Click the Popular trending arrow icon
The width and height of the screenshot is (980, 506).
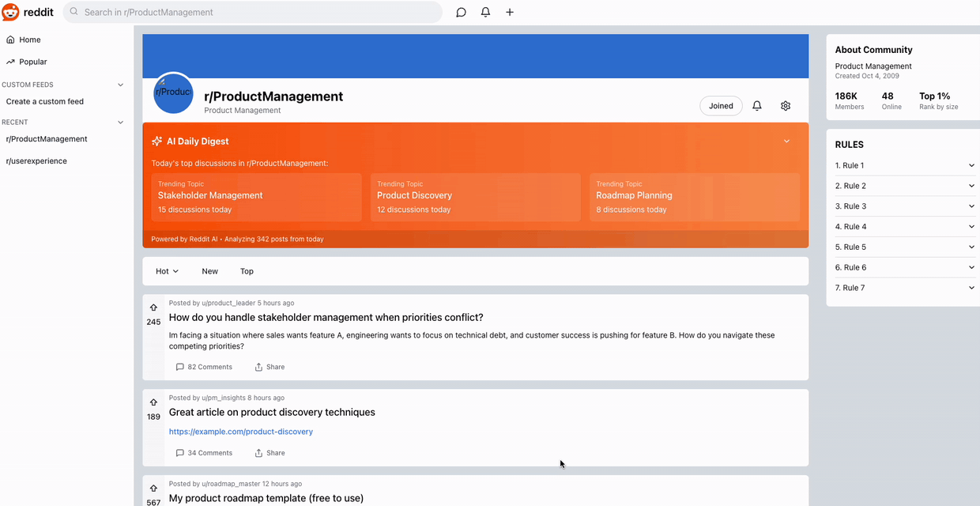tap(10, 62)
